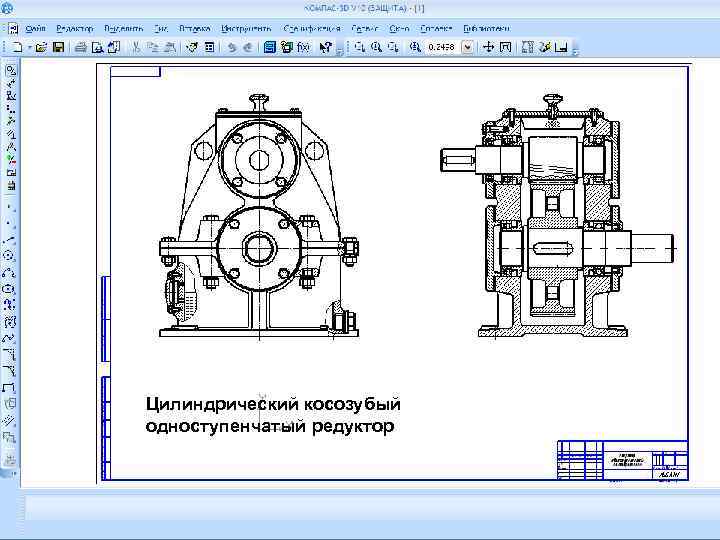The width and height of the screenshot is (720, 540).
Task: Open the Файл menu
Action: click(35, 28)
